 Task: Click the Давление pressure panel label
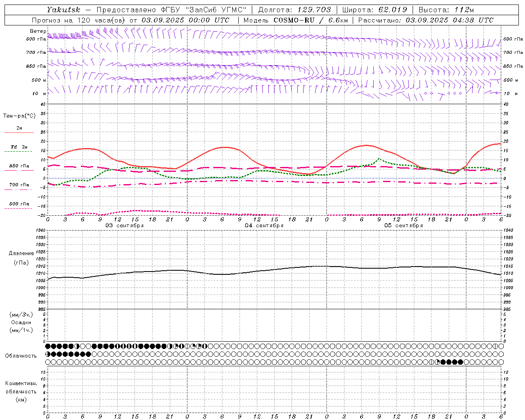21,253
